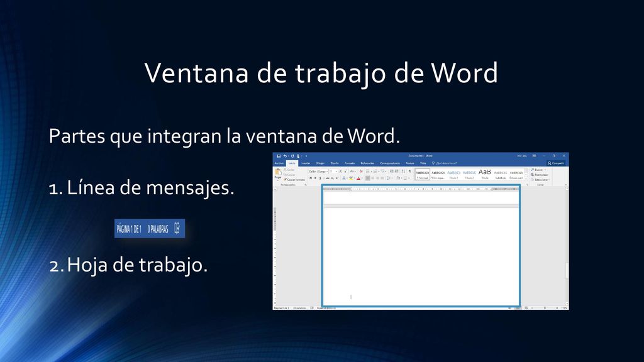Click the Pegar (paste) clipboard icon
The height and width of the screenshot is (362, 644).
[x=278, y=172]
